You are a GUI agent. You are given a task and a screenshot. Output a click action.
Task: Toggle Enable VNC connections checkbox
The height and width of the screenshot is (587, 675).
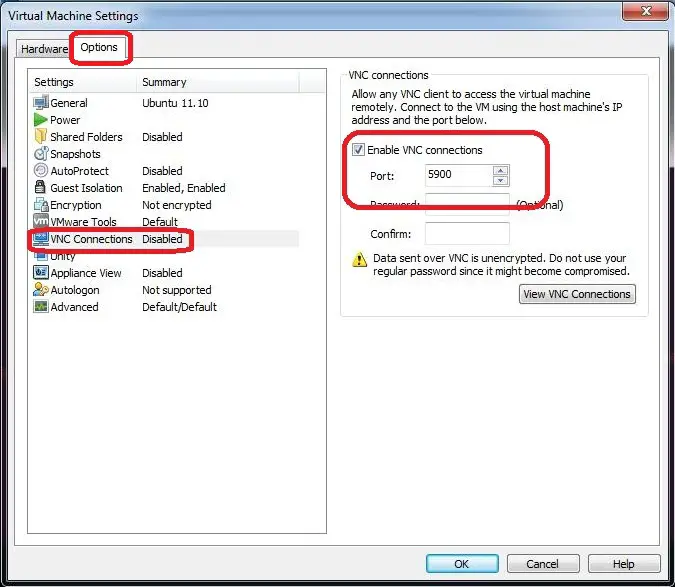point(358,149)
